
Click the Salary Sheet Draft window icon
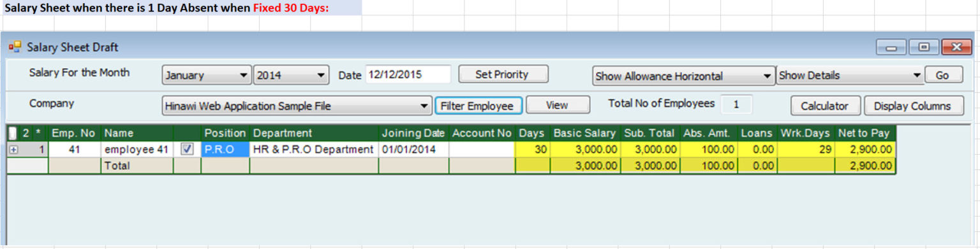coord(15,47)
